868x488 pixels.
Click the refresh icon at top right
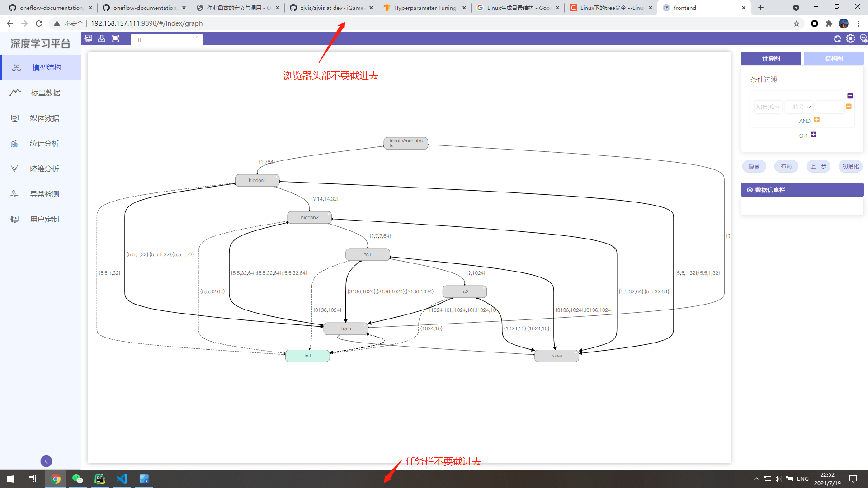(837, 39)
